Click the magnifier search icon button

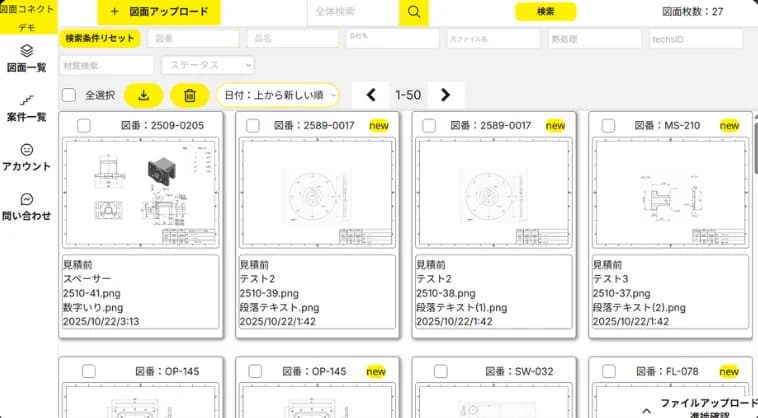(x=414, y=12)
